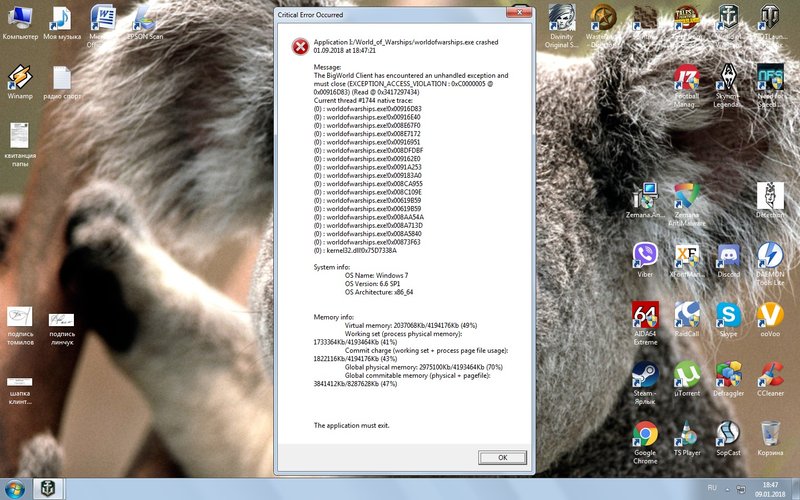
Task: Click the World of Warships taskbar button
Action: point(48,489)
